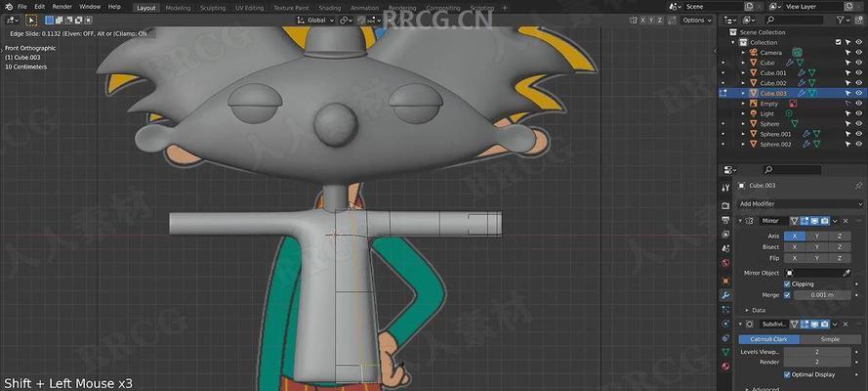Enable Mirror Axis Y button
The image size is (868, 391).
[817, 236]
